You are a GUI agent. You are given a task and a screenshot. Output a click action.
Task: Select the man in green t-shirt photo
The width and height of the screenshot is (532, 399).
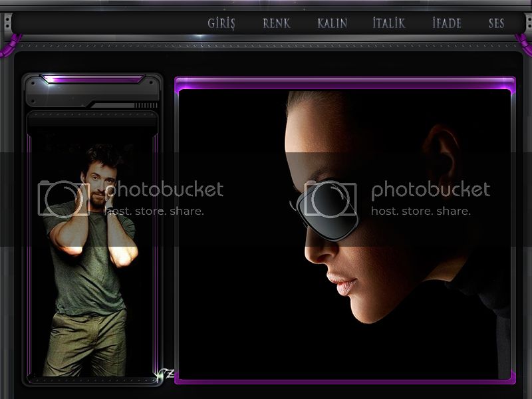pos(90,259)
